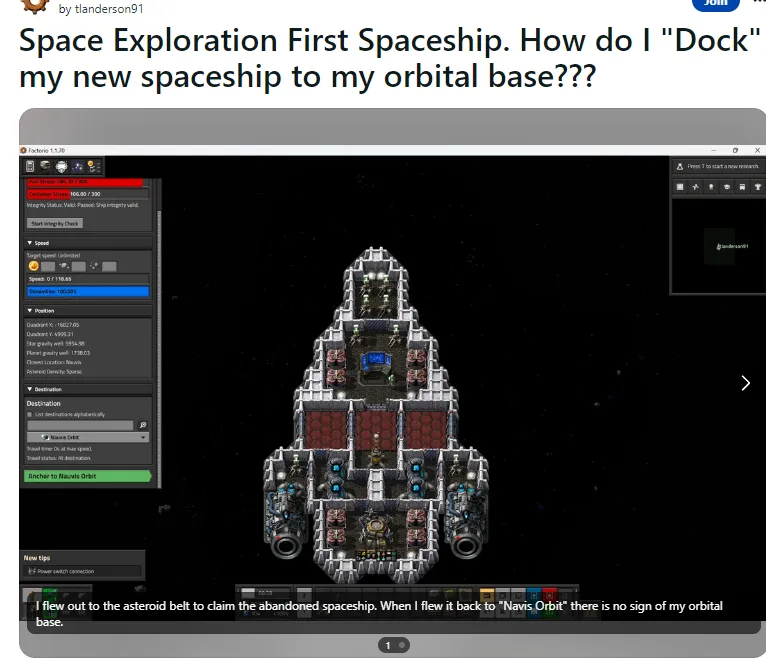Click Press T to start research bar

[x=719, y=167]
